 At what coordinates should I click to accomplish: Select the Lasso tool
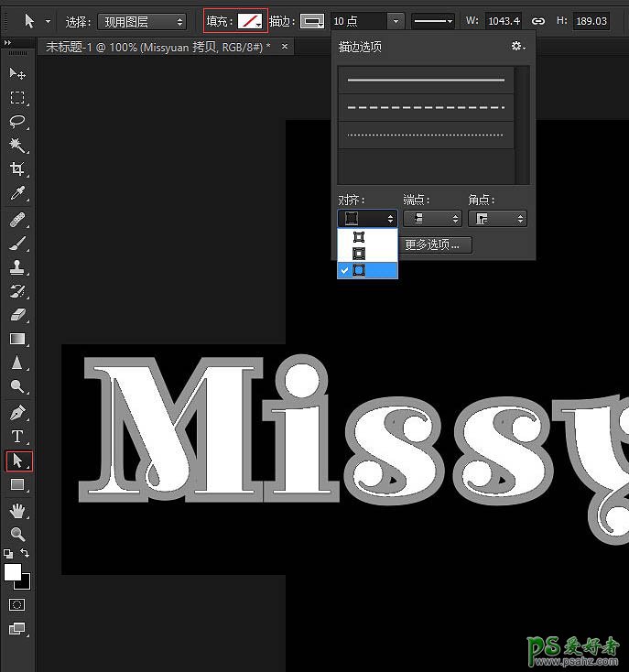coord(17,121)
